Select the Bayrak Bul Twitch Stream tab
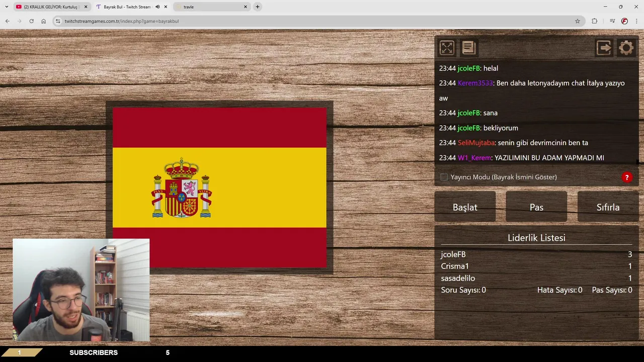Viewport: 644px width, 362px height. click(x=132, y=7)
